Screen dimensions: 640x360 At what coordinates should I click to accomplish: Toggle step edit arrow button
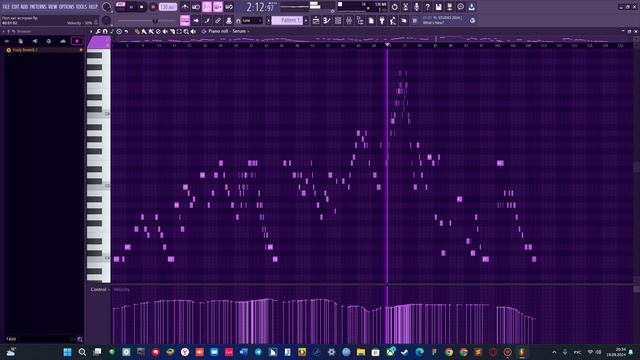pyautogui.click(x=196, y=20)
